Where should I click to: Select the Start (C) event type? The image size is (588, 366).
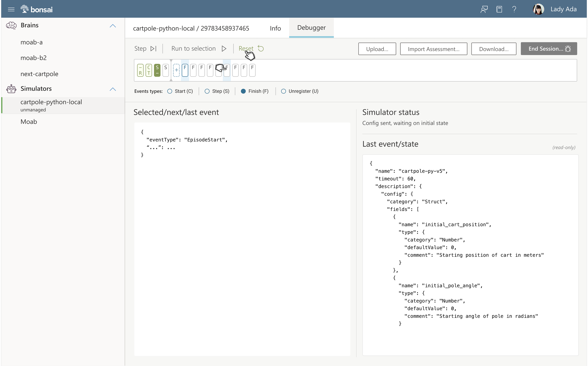(x=170, y=91)
